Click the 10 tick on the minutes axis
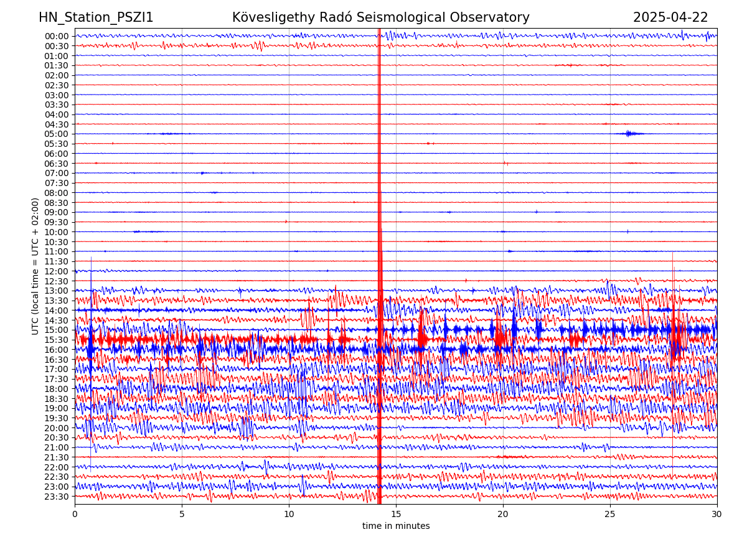The height and width of the screenshot is (560, 747). (x=289, y=514)
